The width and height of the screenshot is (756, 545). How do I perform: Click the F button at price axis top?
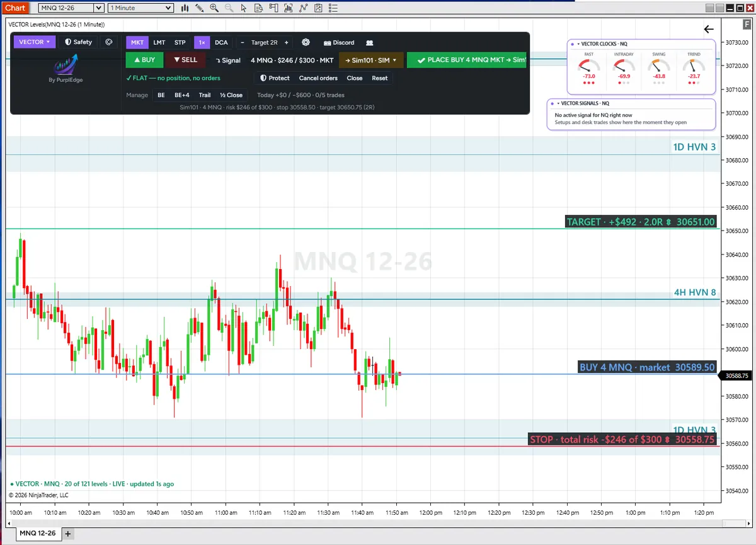coord(746,25)
